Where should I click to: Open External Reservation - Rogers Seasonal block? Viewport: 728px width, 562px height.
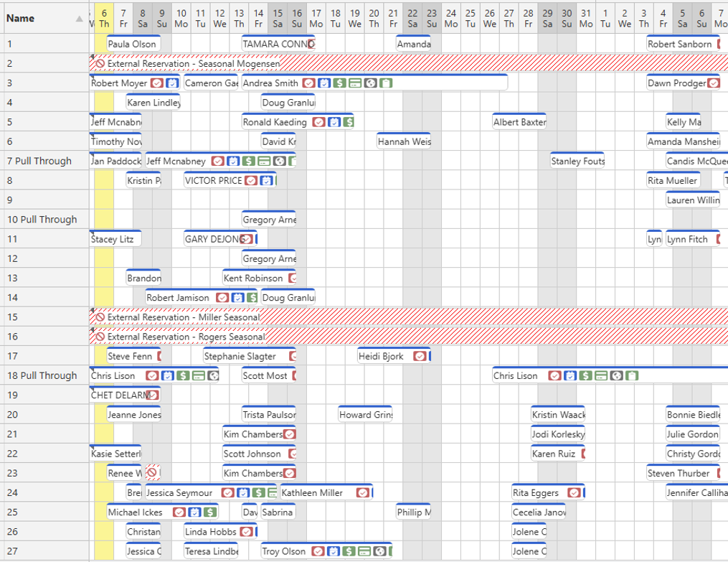[x=409, y=337]
